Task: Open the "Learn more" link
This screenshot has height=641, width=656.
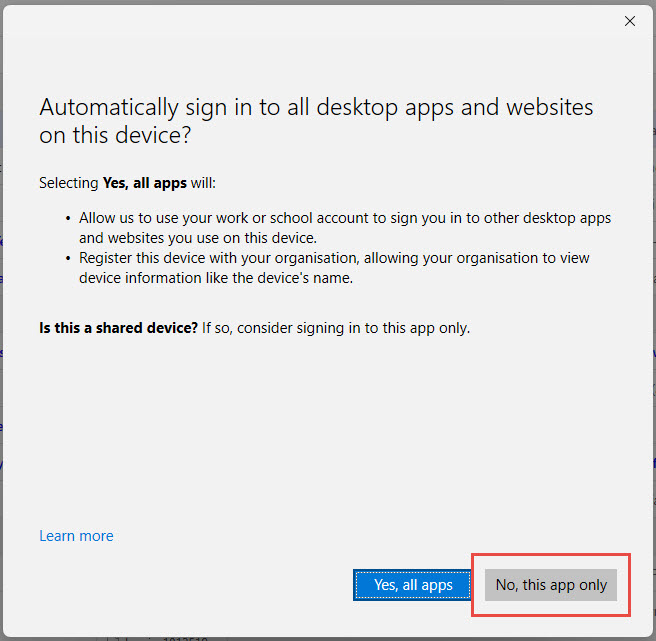Action: (x=76, y=536)
